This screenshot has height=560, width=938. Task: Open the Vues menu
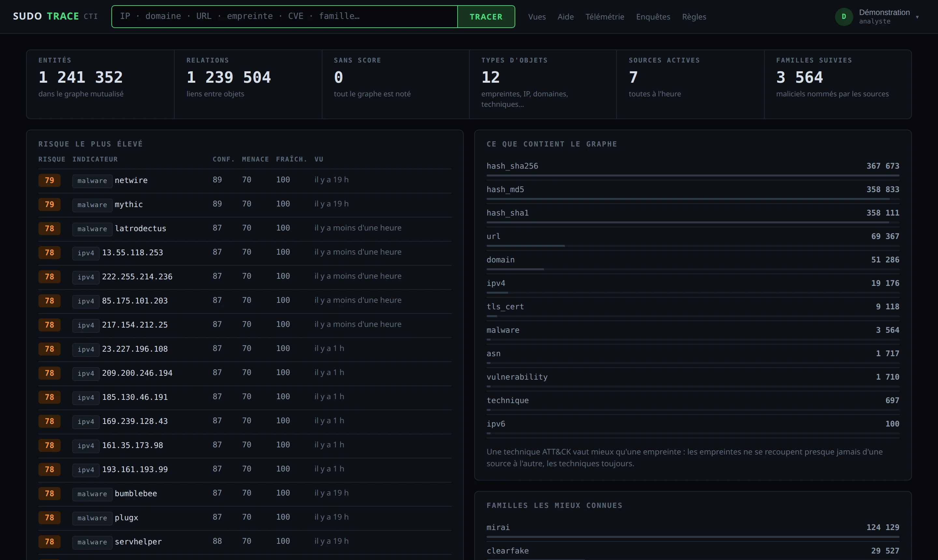tap(537, 17)
